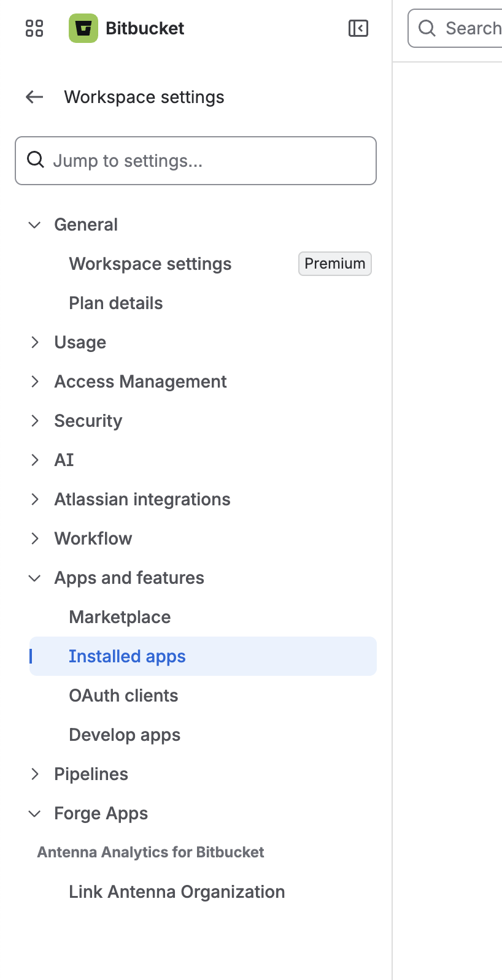Click the back arrow beside Workspace settings

point(34,97)
